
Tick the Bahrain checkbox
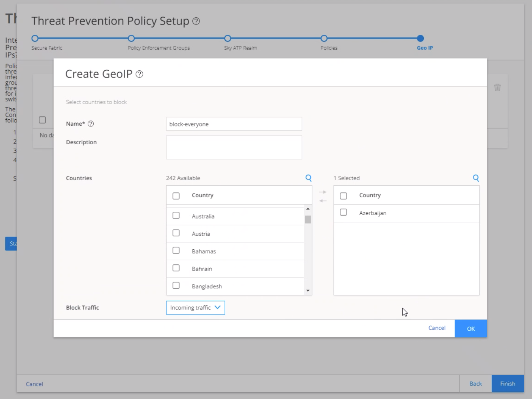point(176,268)
